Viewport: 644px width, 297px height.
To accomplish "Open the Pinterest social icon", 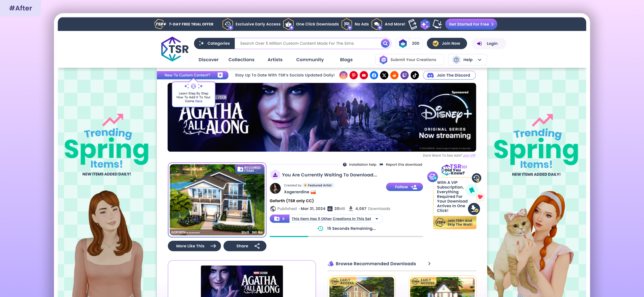I will coord(354,75).
